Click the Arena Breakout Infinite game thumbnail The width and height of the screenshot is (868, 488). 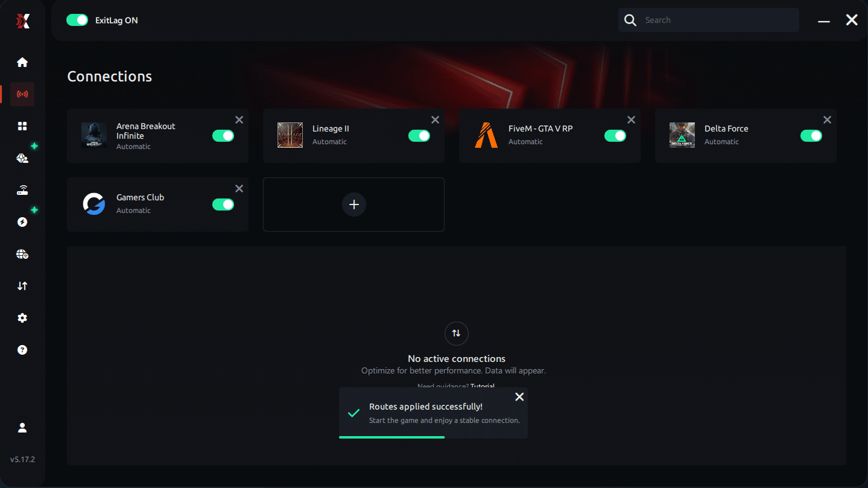pos(94,135)
